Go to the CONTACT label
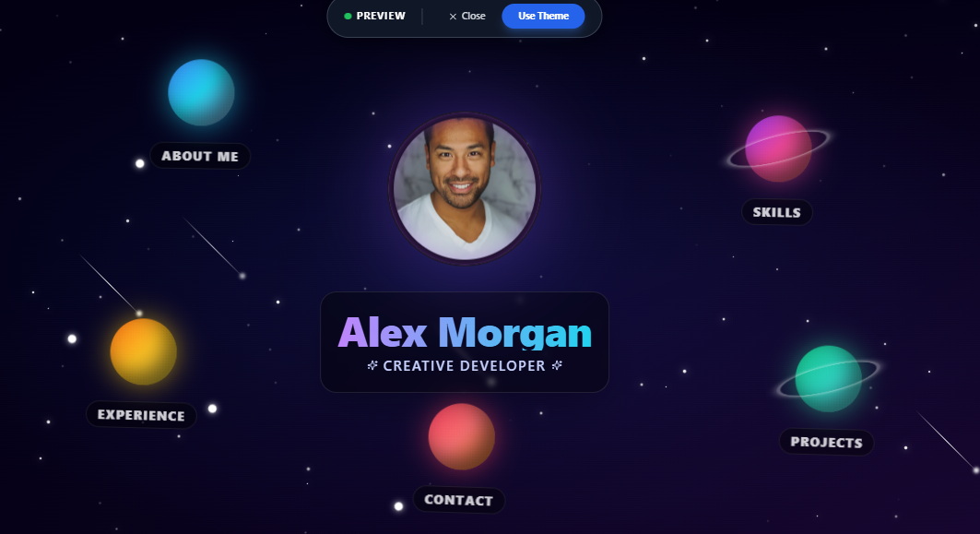This screenshot has height=534, width=980. 459,500
